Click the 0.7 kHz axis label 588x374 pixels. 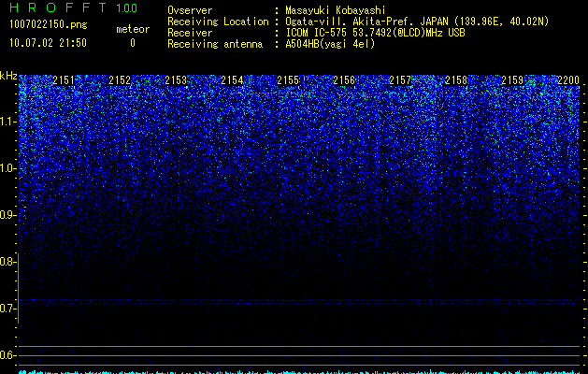coord(7,309)
